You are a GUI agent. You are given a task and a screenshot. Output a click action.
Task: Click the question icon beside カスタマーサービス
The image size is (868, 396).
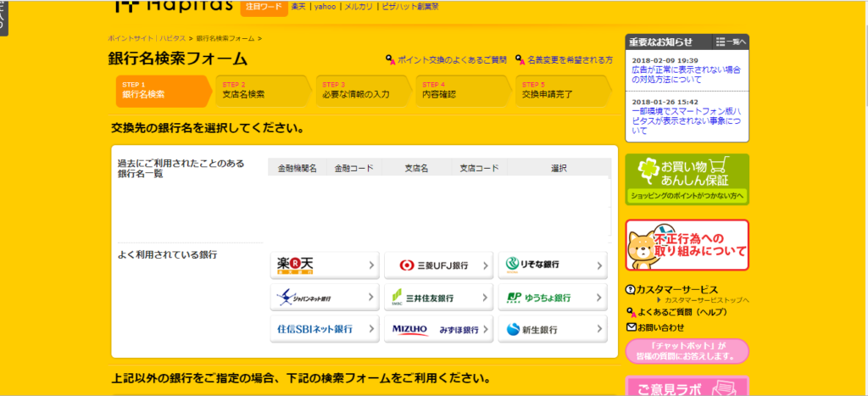pyautogui.click(x=630, y=290)
